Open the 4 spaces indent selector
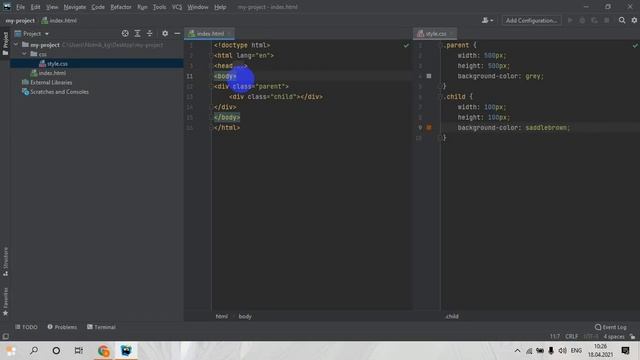Image resolution: width=640 pixels, height=360 pixels. [x=614, y=336]
